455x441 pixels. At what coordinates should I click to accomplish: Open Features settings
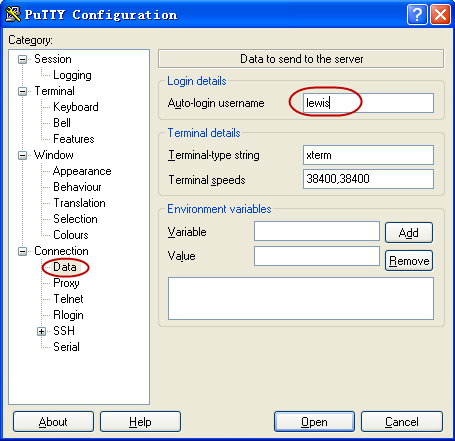(x=74, y=139)
